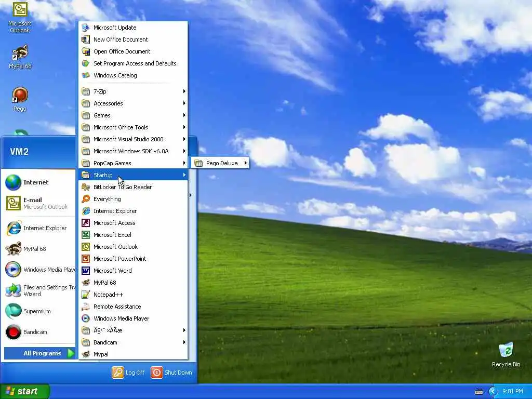Open Remote Assistance
This screenshot has width=532, height=399.
click(x=133, y=307)
